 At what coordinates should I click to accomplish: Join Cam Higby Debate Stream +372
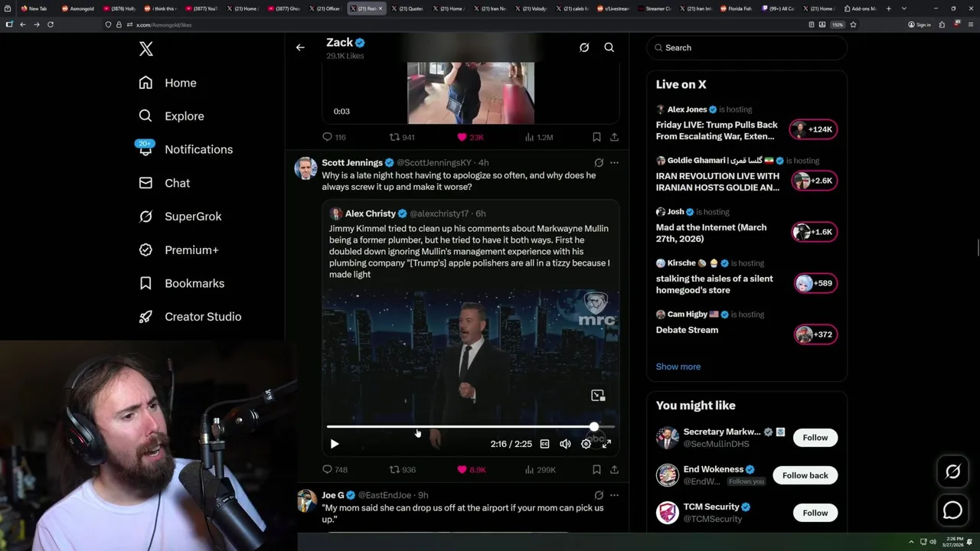pos(814,334)
